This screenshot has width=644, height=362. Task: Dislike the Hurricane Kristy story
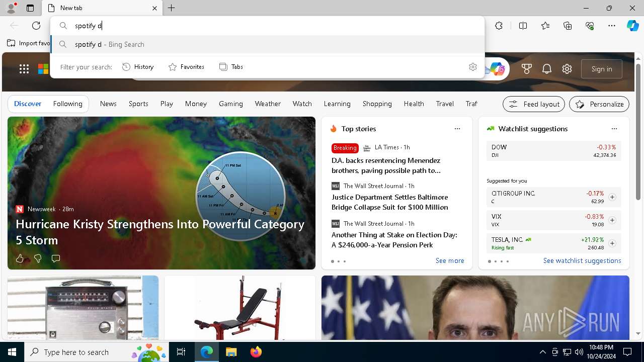(38, 258)
